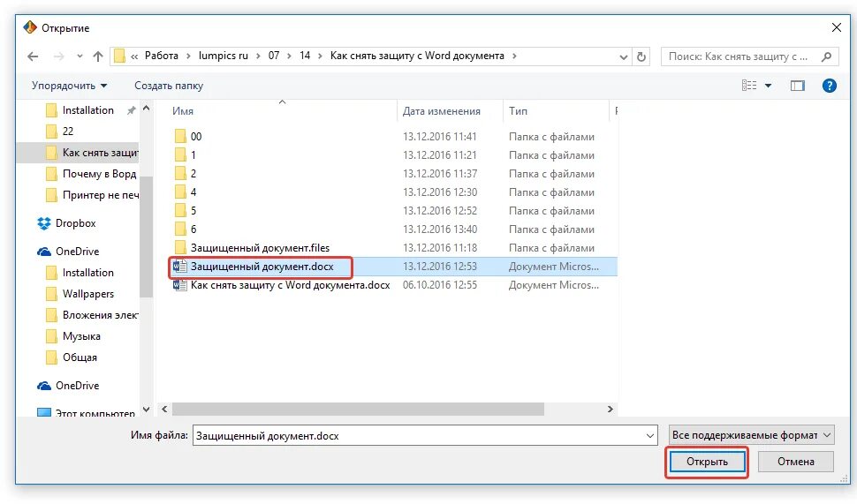Open the Упорядочить menu
The width and height of the screenshot is (857, 504).
pos(69,86)
